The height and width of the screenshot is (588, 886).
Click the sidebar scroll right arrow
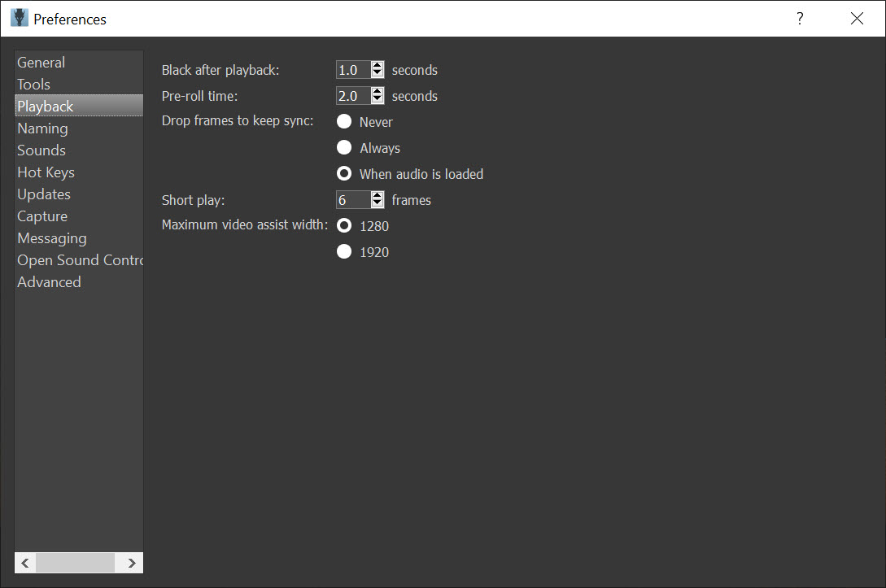pyautogui.click(x=132, y=563)
